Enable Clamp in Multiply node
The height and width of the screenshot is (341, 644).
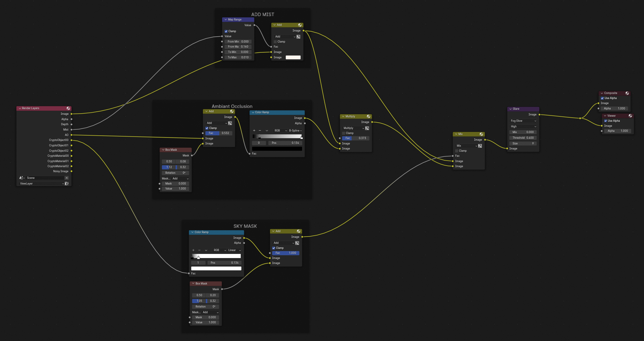pyautogui.click(x=343, y=133)
